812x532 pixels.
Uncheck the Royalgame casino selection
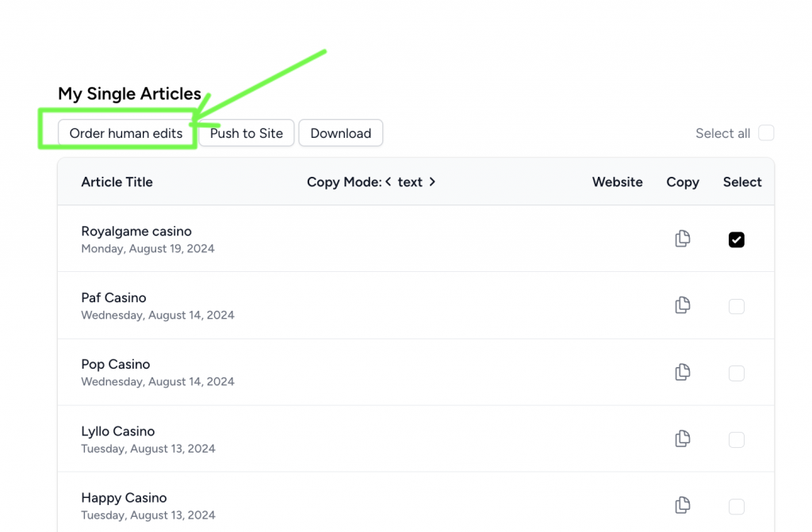tap(736, 239)
